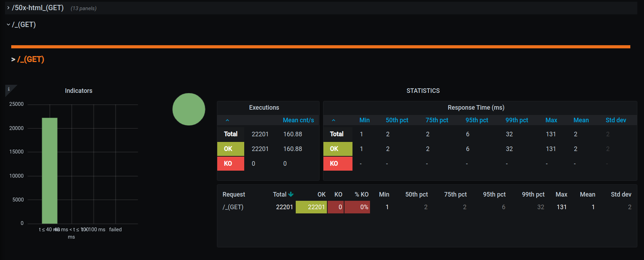Image resolution: width=644 pixels, height=260 pixels.
Task: Sort Response Time table by Min
Action: coord(364,120)
